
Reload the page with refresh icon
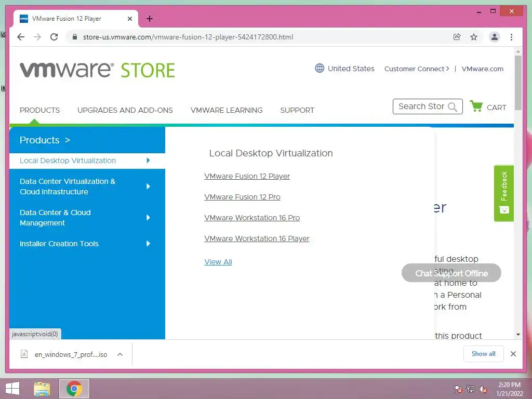(54, 37)
